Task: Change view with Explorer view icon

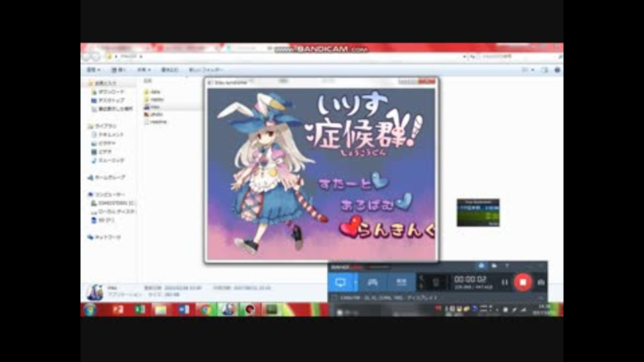Action: click(x=525, y=70)
